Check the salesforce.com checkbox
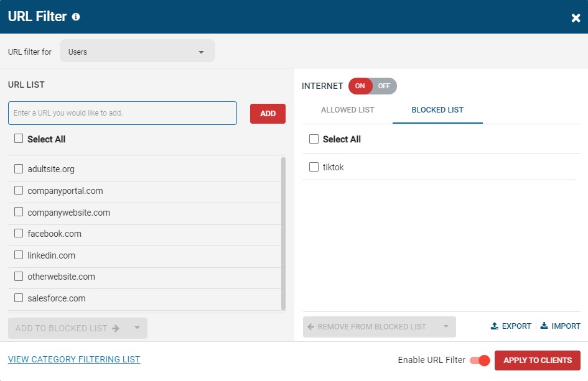This screenshot has width=588, height=381. point(19,298)
